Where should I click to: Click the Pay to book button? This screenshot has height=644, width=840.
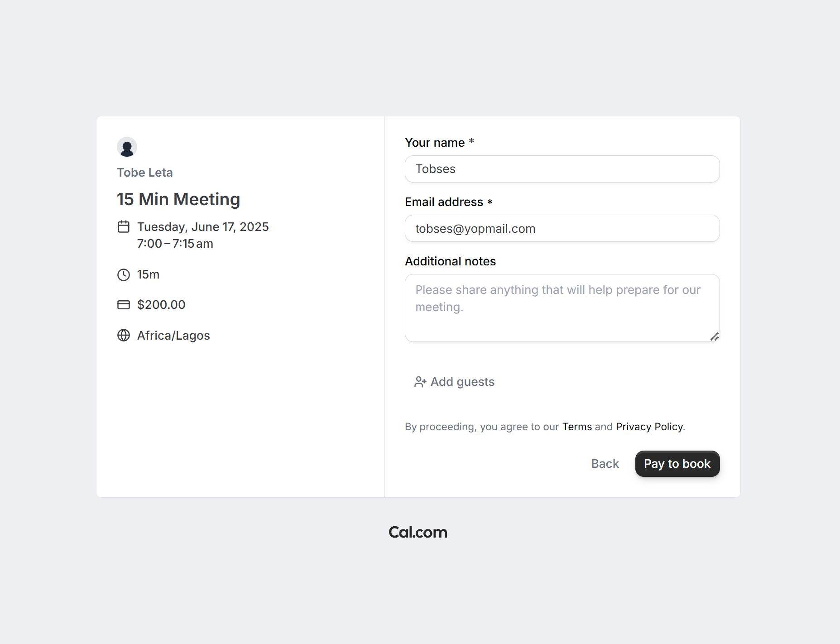677,464
